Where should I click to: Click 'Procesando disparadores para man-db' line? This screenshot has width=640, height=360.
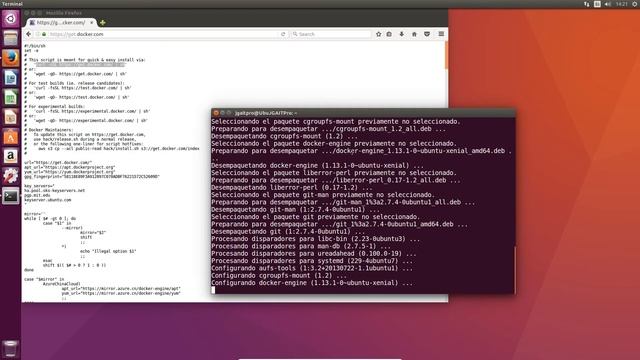point(301,246)
